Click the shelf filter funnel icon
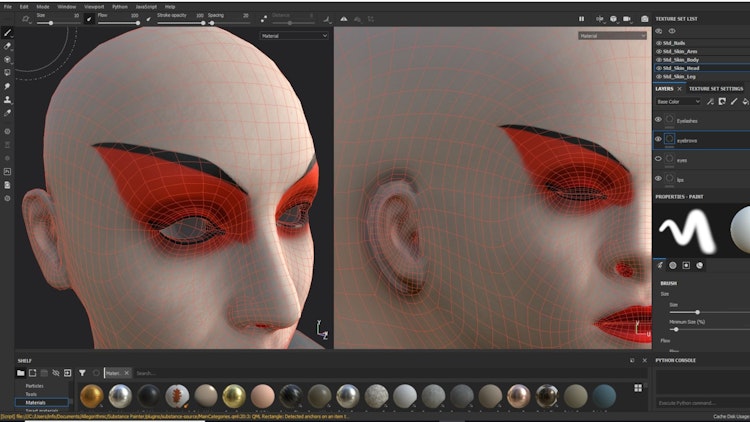Screen dimensions: 750x422 [x=82, y=372]
